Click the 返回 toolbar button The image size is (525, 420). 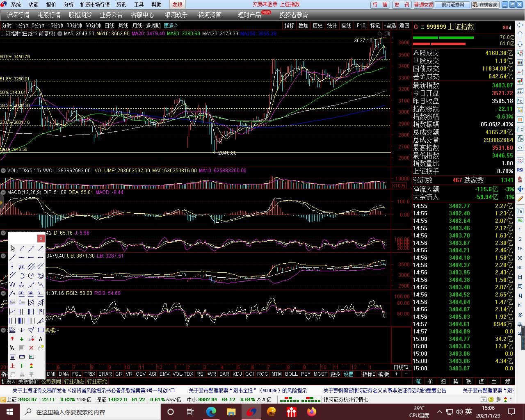pos(404,25)
